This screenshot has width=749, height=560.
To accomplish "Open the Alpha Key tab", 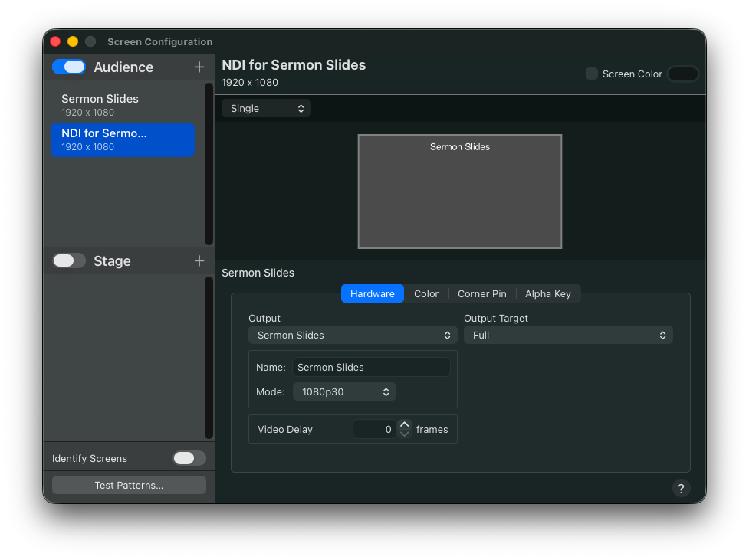I will (548, 293).
